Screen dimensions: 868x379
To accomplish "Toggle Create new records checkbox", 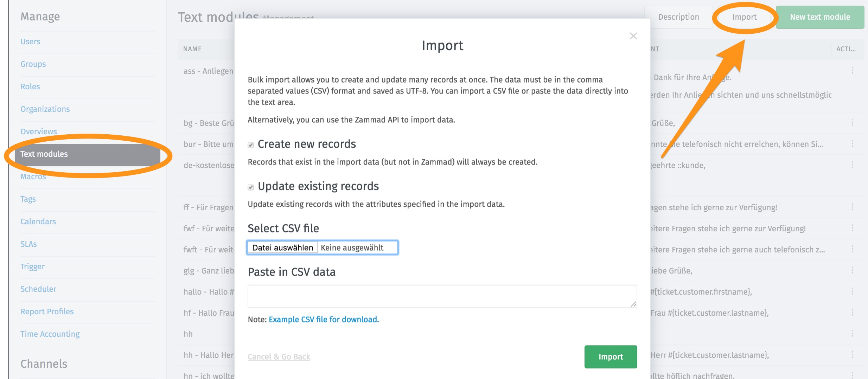I will click(251, 145).
